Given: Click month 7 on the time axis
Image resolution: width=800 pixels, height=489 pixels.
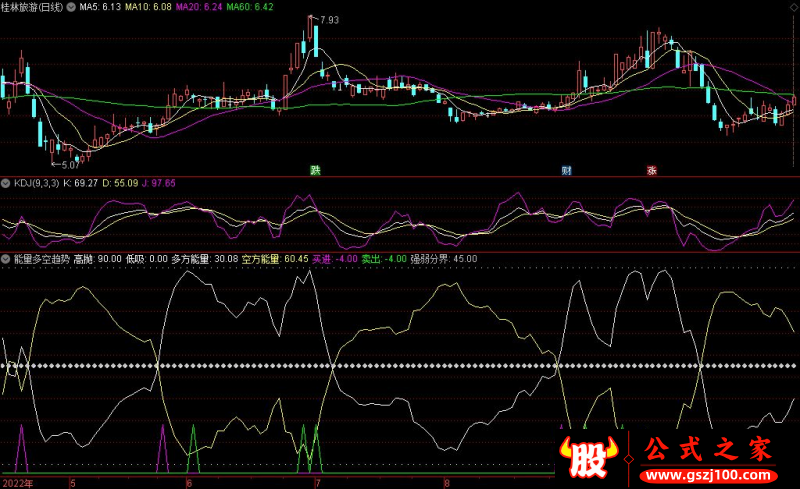Looking at the screenshot, I should (319, 482).
